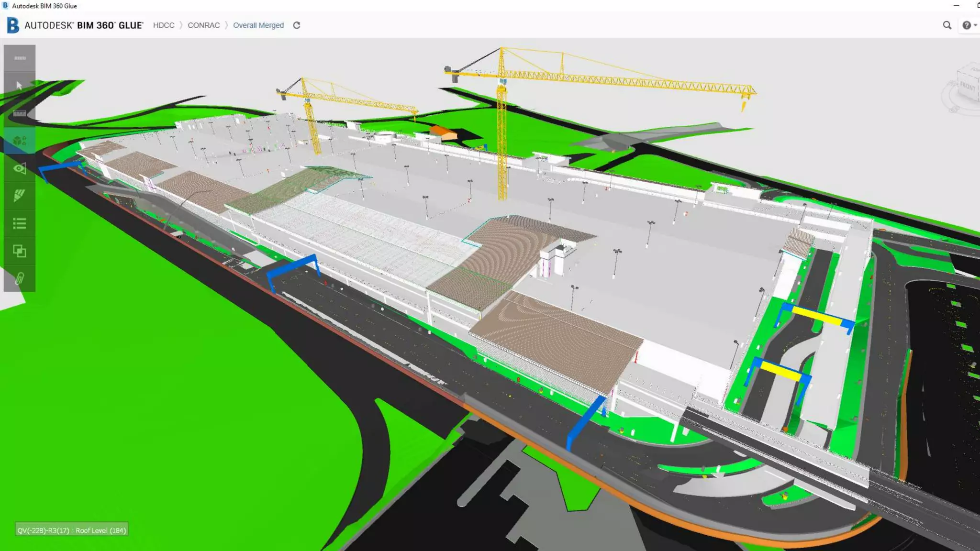
Task: Click the toolbar drag handle grip
Action: pos(20,58)
